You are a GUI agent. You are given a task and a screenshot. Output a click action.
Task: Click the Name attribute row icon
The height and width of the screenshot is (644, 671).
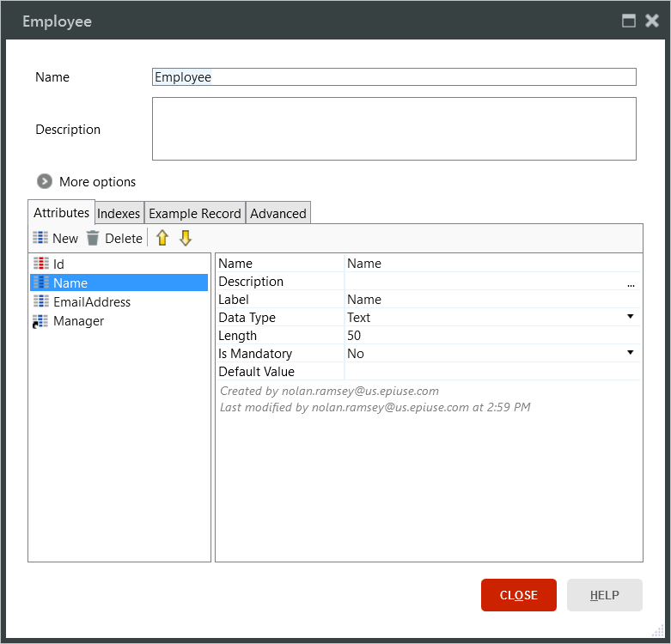[x=41, y=283]
